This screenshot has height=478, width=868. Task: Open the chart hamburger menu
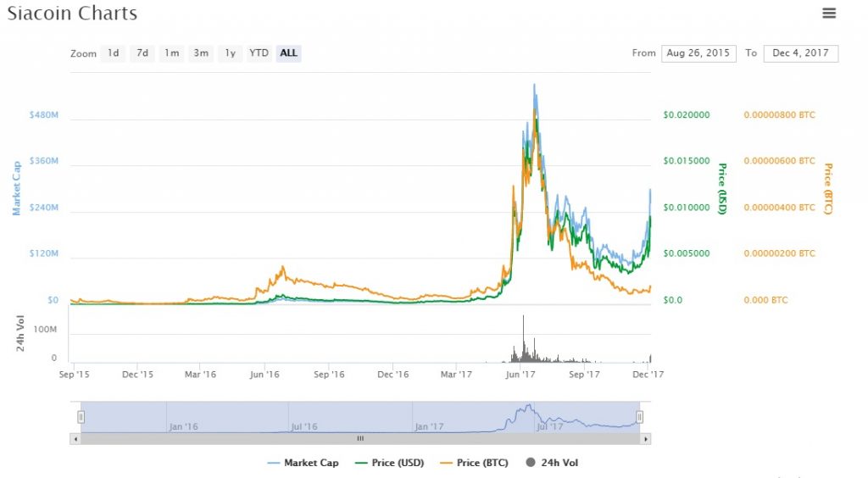829,13
